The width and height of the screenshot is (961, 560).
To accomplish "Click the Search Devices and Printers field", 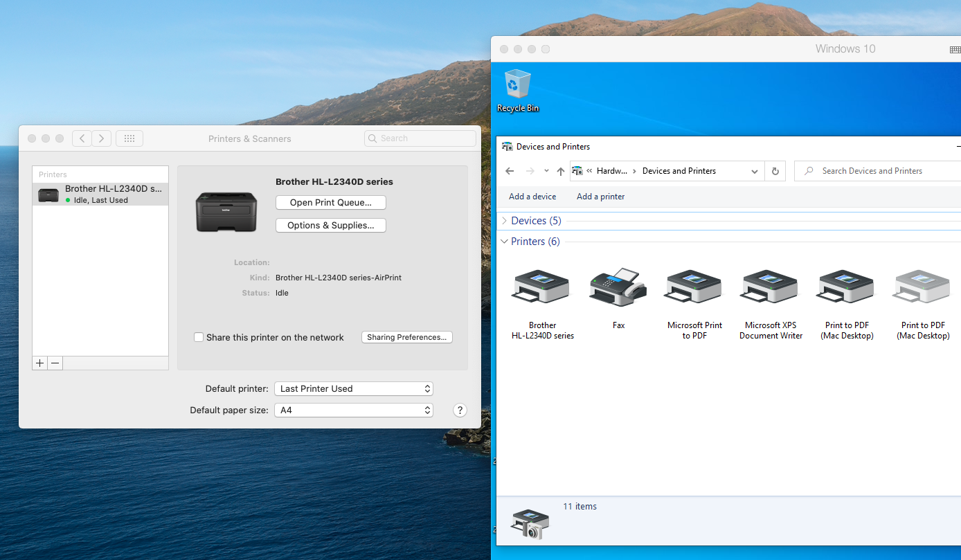I will [878, 171].
